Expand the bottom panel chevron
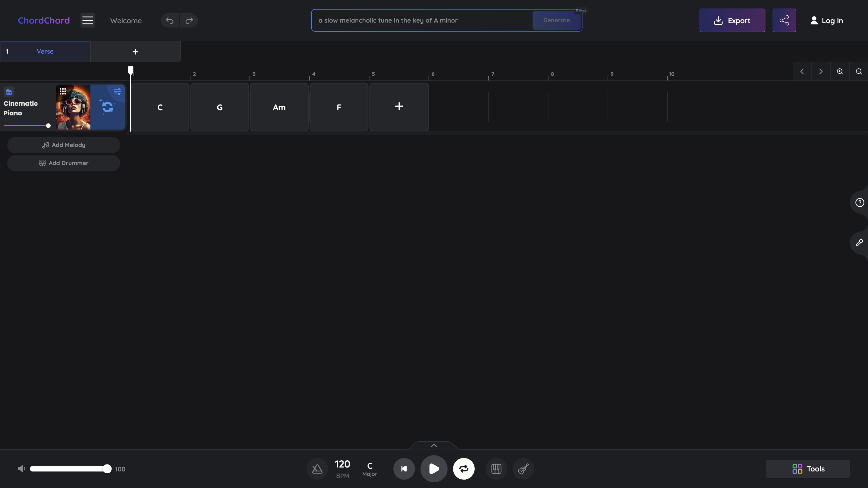The height and width of the screenshot is (488, 868). coord(434,445)
